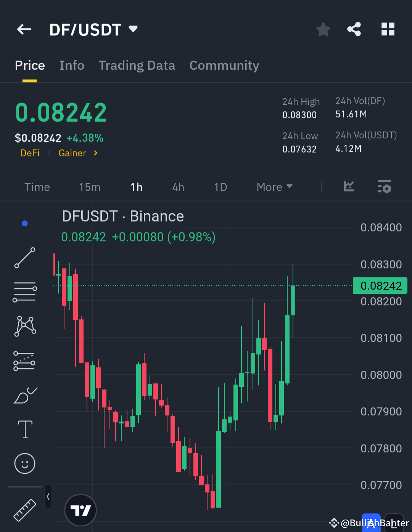Open the Community tab
The image size is (412, 532).
coord(224,65)
